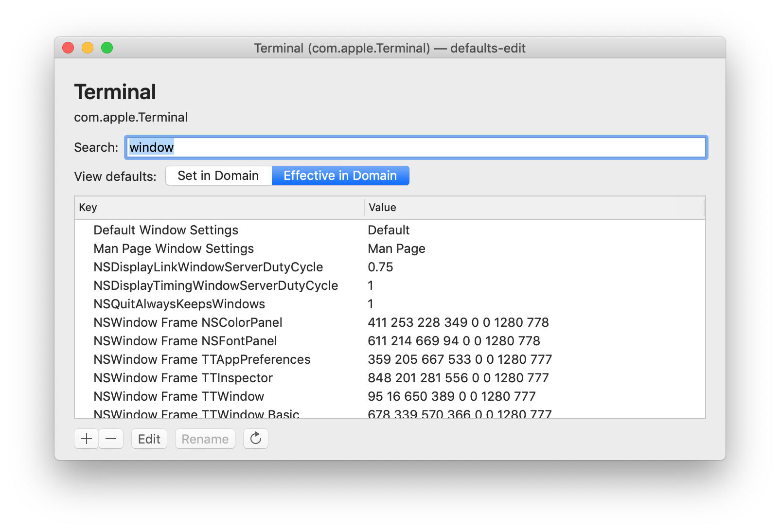Viewport: 780px width, 532px height.
Task: Close the defaults-edit window
Action: click(x=68, y=48)
